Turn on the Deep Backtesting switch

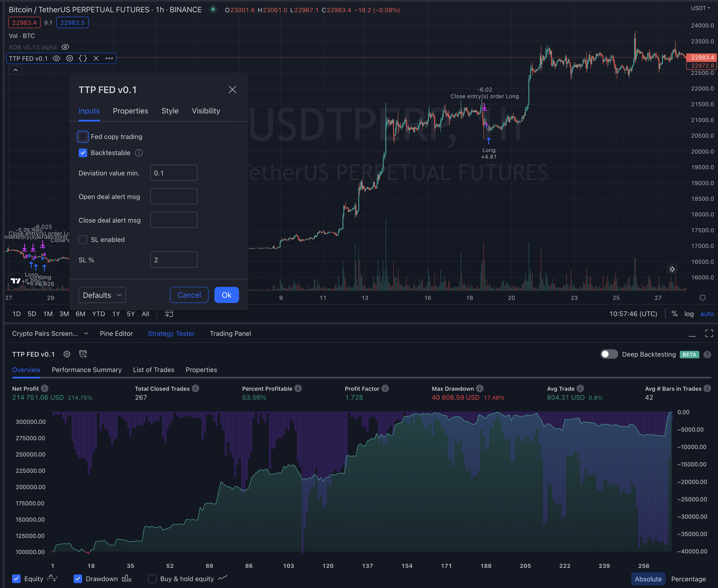click(609, 354)
